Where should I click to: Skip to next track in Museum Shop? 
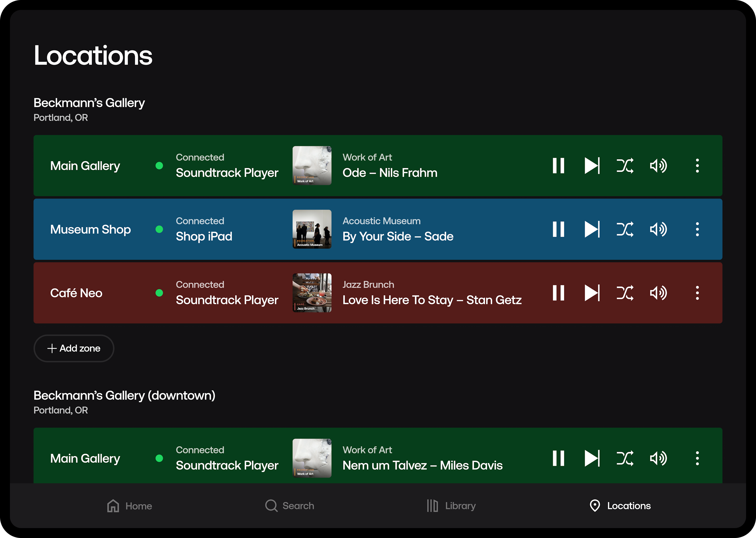point(592,229)
